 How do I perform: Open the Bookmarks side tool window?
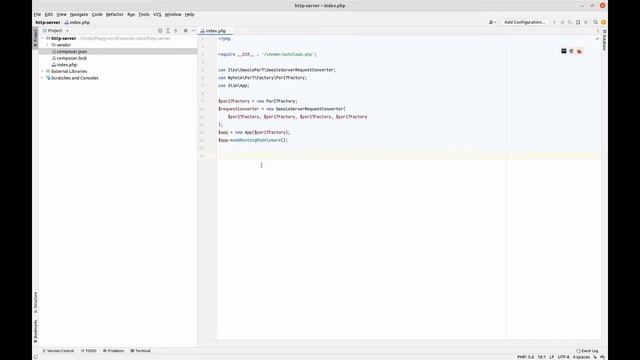coord(36,331)
